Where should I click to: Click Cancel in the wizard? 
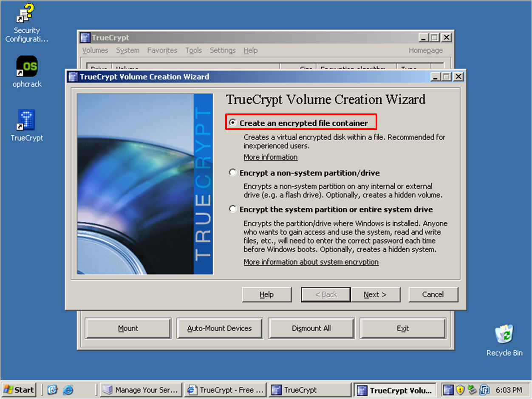coord(433,294)
